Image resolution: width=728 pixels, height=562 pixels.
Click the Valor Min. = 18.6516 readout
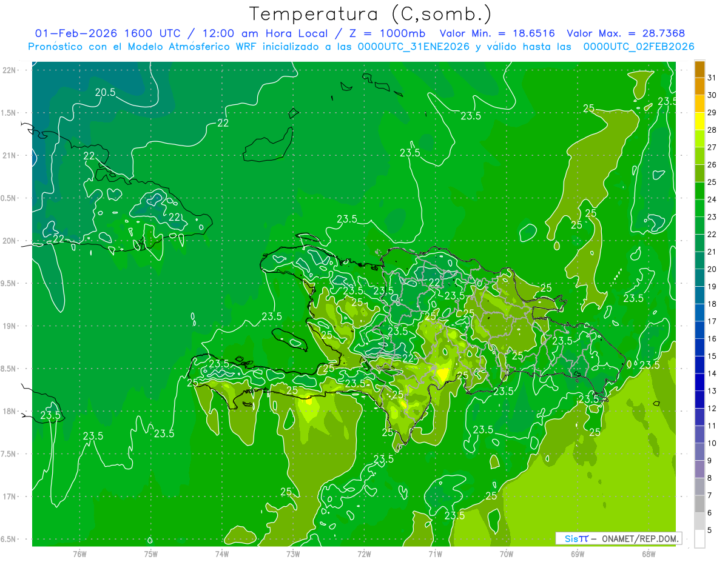pyautogui.click(x=497, y=33)
